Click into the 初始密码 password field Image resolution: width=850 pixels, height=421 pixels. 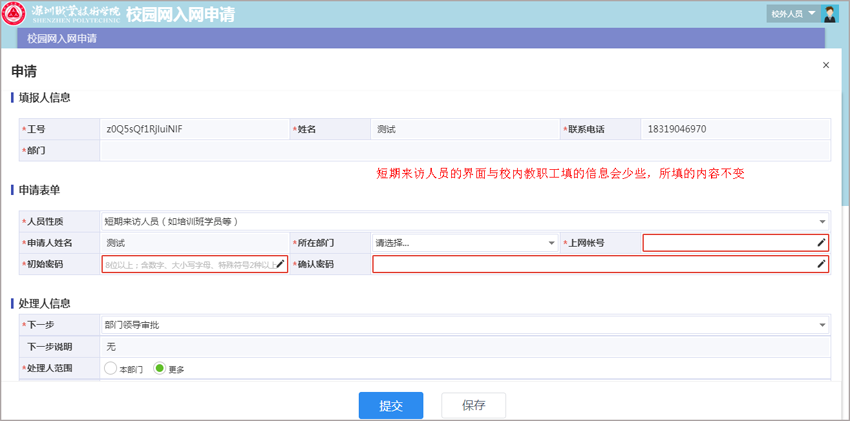tap(187, 264)
